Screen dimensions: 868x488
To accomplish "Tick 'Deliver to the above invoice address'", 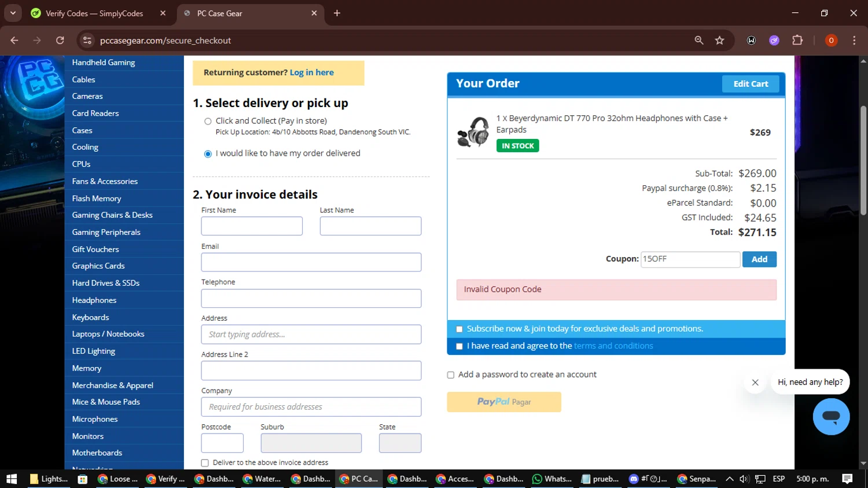I will 205,463.
